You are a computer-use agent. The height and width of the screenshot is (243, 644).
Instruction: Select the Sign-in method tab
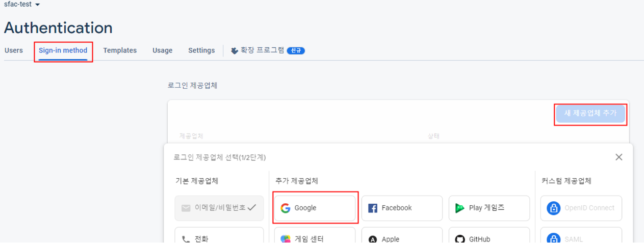tap(63, 50)
